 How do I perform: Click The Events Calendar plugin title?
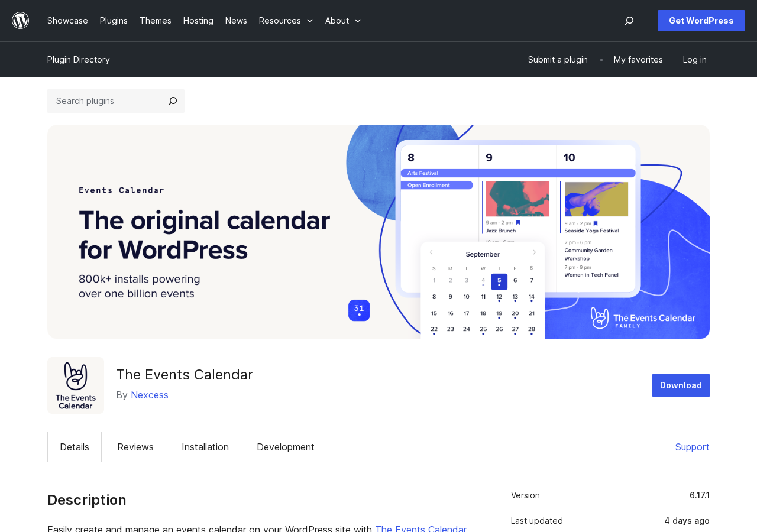click(x=185, y=375)
